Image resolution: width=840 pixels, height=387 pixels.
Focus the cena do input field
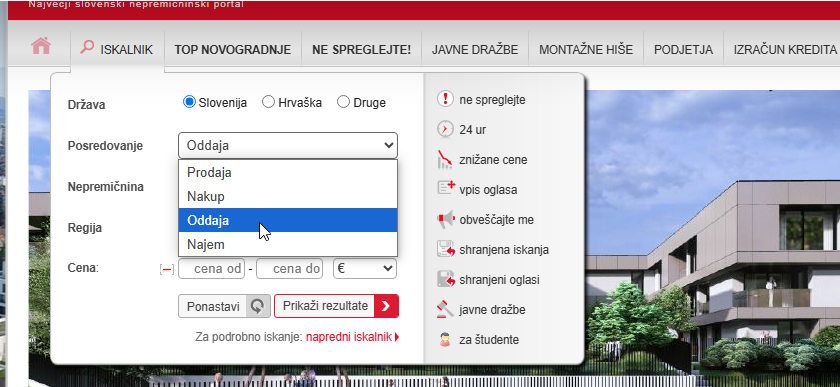coord(289,269)
